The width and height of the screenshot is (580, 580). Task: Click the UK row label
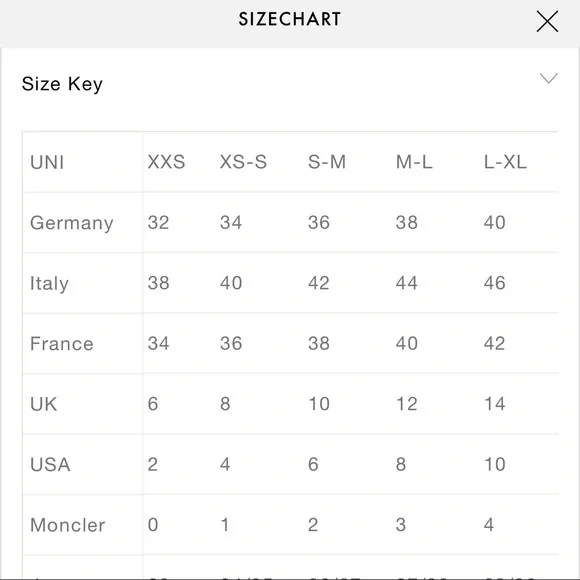44,404
